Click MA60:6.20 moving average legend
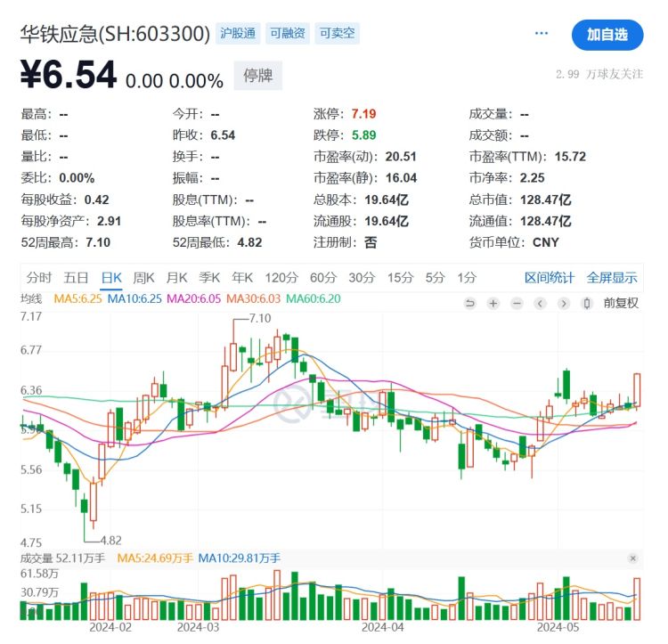Image resolution: width=668 pixels, height=644 pixels. [314, 298]
